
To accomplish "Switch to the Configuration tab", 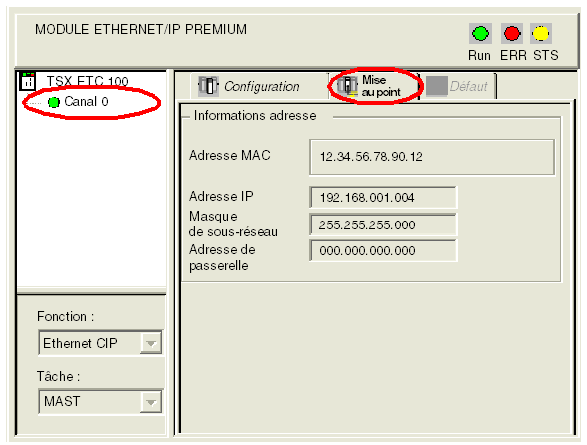I will (262, 86).
